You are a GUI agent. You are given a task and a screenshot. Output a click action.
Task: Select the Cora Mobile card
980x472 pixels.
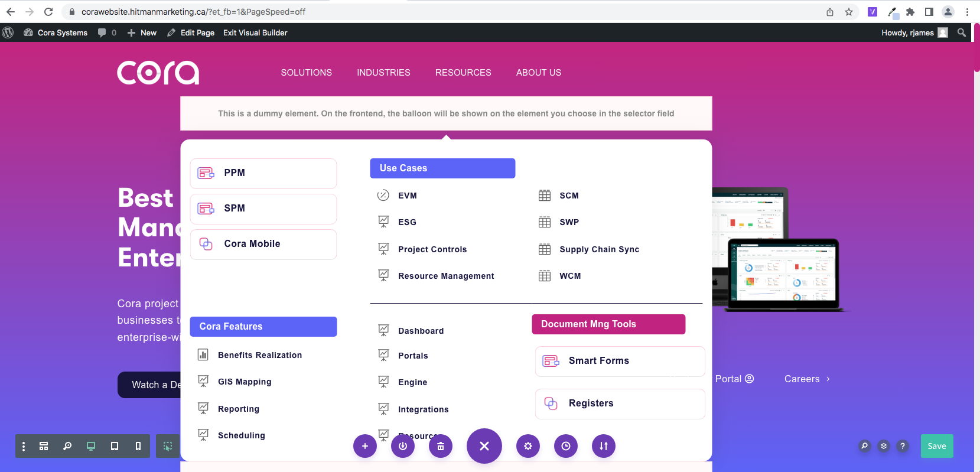(263, 244)
